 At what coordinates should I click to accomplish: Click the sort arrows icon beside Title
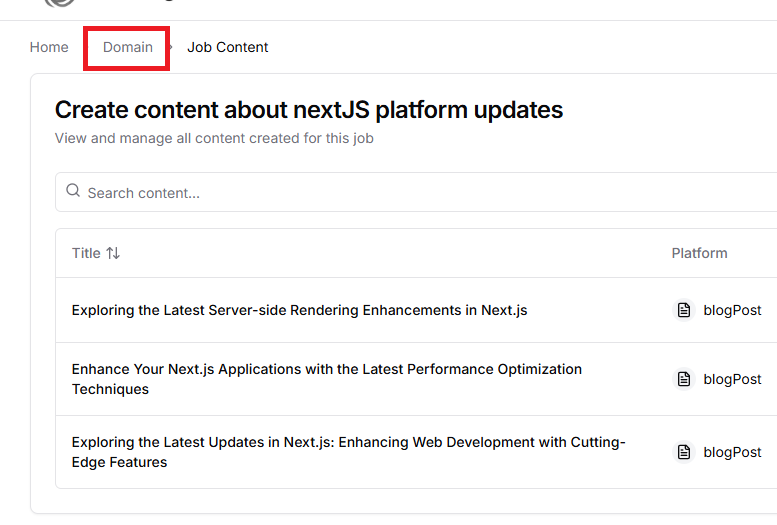pos(113,253)
